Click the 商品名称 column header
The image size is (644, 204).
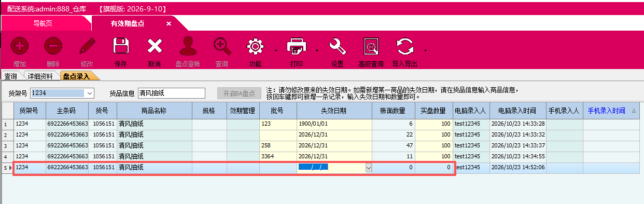pos(154,111)
